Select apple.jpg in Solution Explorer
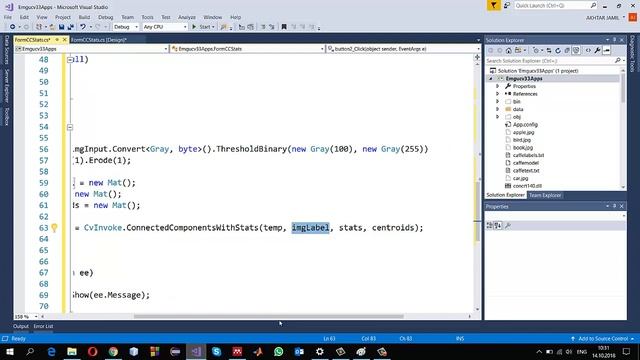Image resolution: width=640 pixels, height=360 pixels. pos(524,132)
